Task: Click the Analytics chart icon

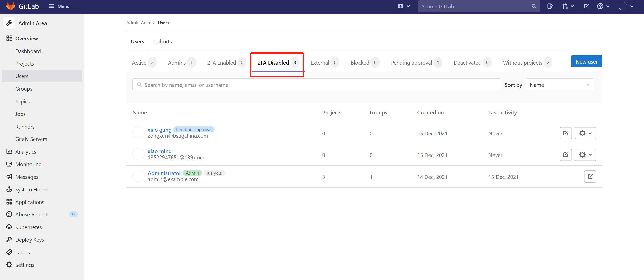Action: [9, 152]
